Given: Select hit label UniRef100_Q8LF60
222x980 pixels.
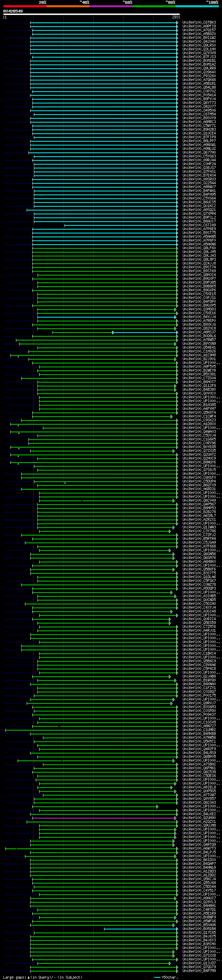Looking at the screenshot, I should tap(199, 248).
